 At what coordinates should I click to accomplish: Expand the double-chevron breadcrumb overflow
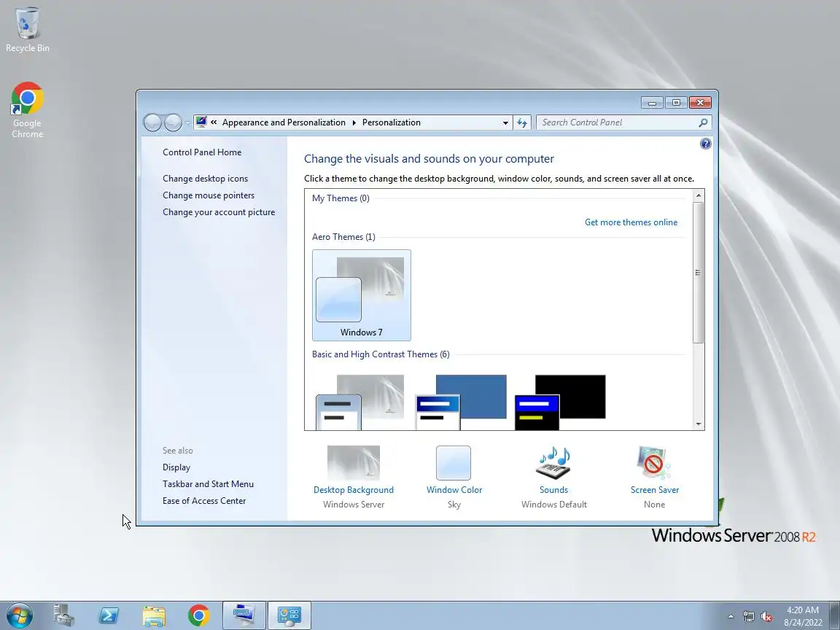click(214, 122)
